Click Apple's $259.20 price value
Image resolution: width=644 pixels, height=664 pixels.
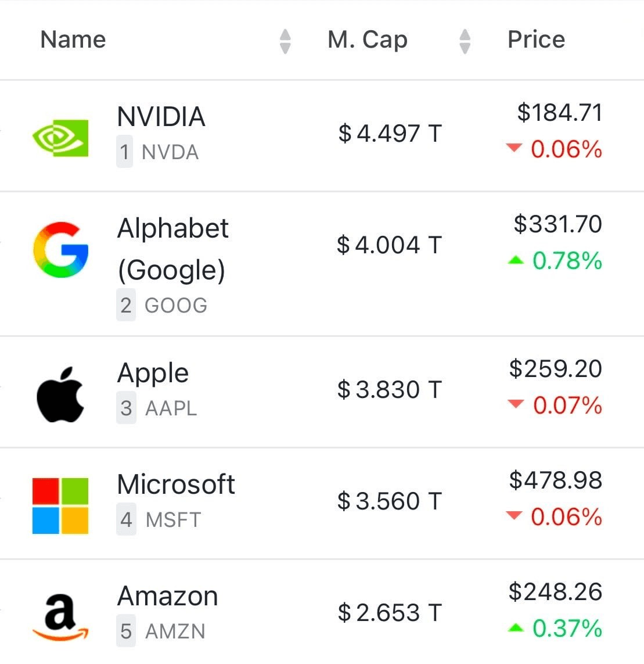(555, 369)
